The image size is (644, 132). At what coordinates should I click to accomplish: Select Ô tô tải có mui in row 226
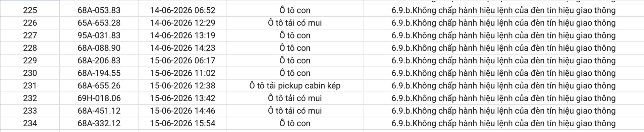click(x=295, y=23)
